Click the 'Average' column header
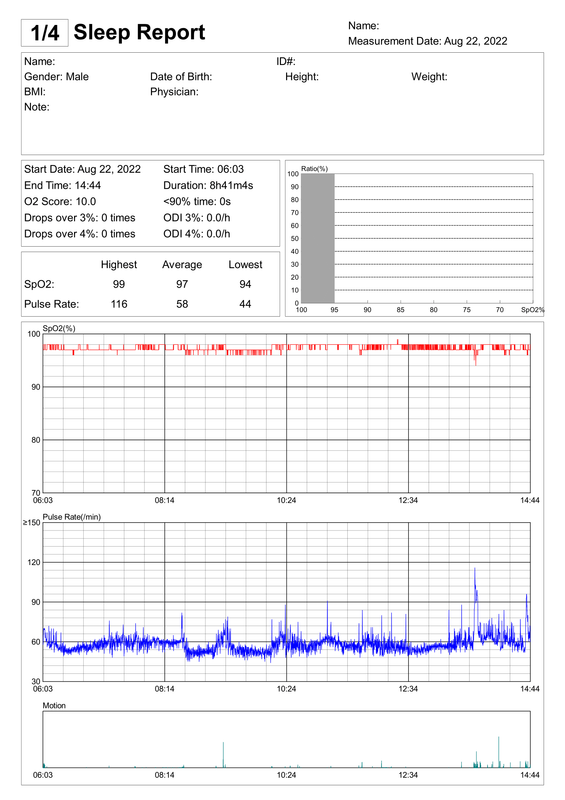Screen dimensions: 565x800 (x=182, y=265)
